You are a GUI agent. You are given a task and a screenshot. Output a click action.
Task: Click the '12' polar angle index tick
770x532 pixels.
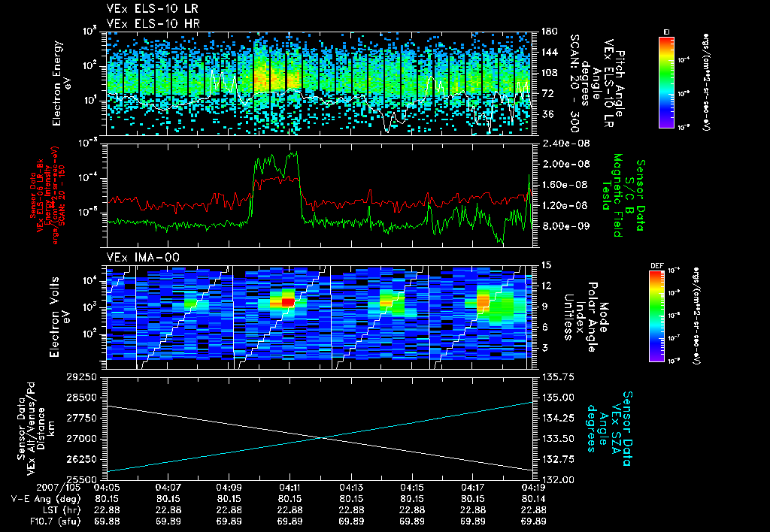tap(546, 286)
